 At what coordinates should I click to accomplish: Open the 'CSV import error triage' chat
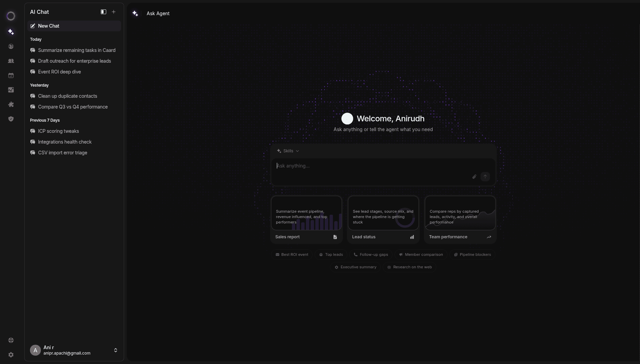coord(63,153)
